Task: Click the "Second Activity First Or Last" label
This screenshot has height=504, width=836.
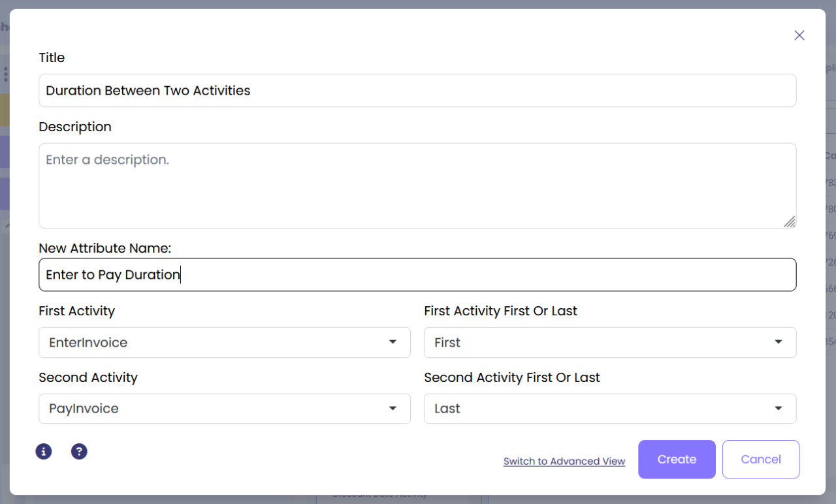Action: tap(511, 377)
